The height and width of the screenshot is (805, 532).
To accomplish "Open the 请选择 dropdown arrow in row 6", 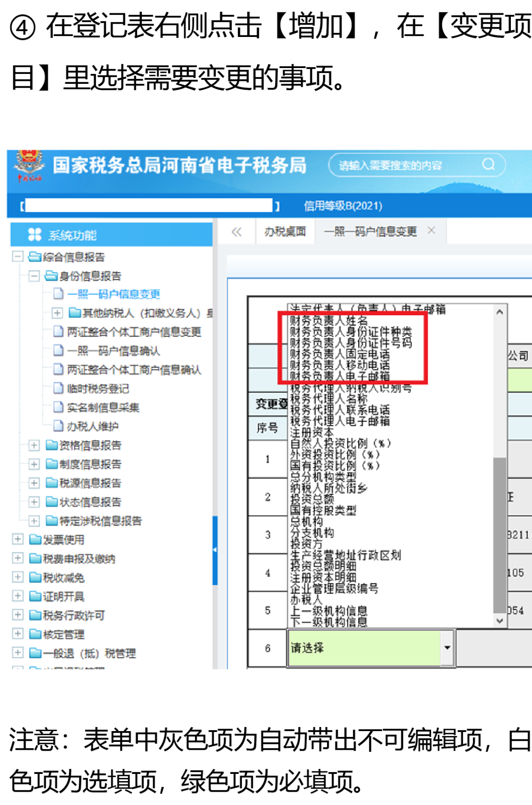I will pos(447,648).
